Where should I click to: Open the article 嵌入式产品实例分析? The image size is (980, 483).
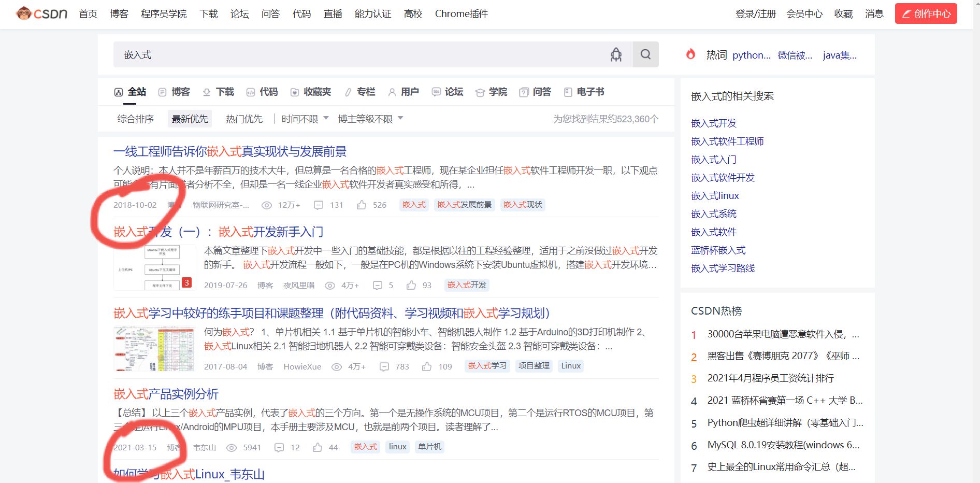[166, 394]
